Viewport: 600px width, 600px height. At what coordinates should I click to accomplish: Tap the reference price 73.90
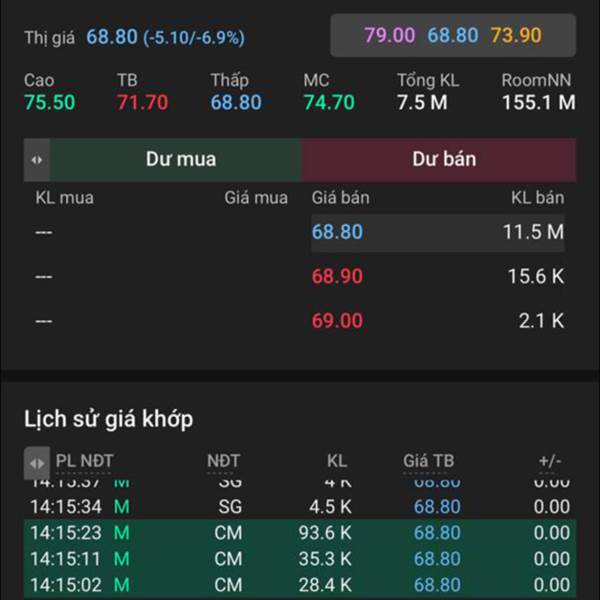click(516, 36)
